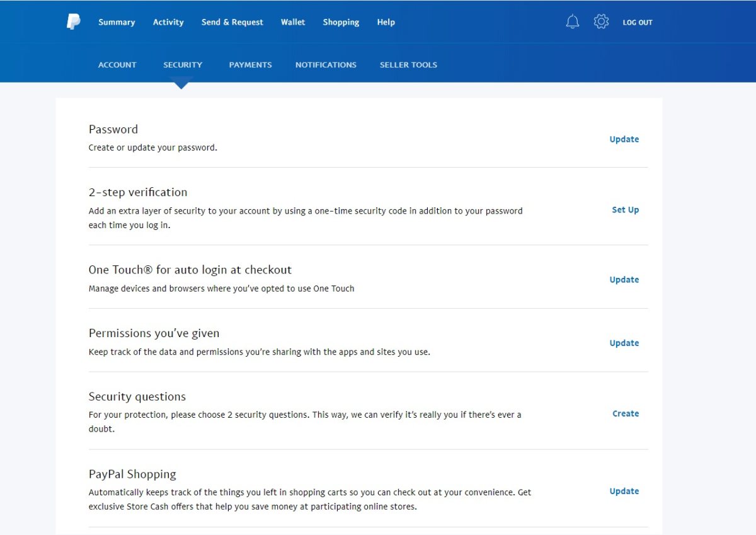Go to the Summary menu item
This screenshot has width=756, height=535.
[117, 22]
